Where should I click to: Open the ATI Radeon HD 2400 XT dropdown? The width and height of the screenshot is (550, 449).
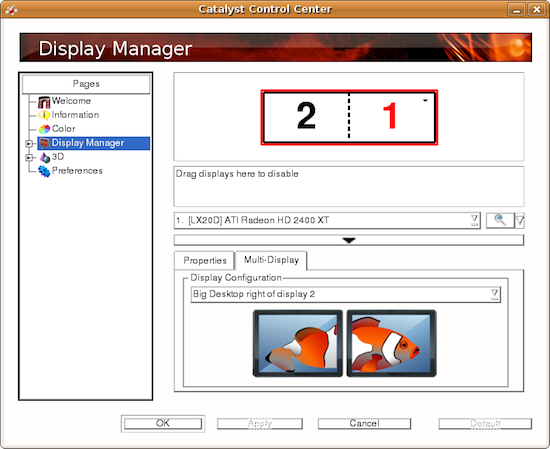point(327,220)
